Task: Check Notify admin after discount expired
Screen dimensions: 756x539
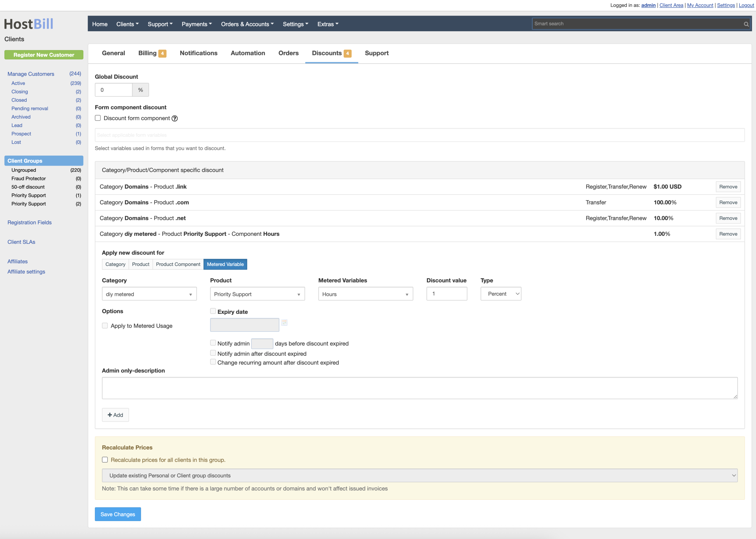Action: point(213,353)
